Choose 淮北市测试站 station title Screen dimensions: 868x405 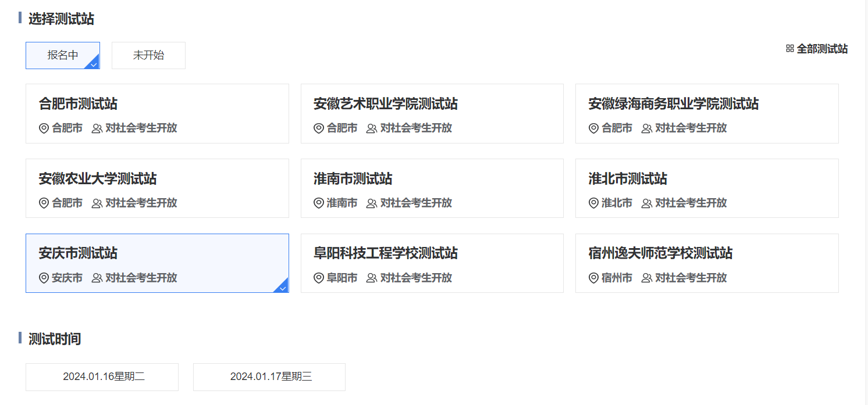(x=628, y=179)
